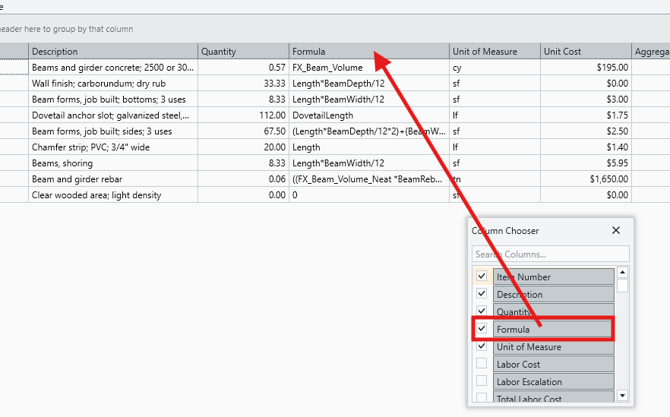Click the Unit of Measure column header
The height and width of the screenshot is (417, 670).
[493, 51]
